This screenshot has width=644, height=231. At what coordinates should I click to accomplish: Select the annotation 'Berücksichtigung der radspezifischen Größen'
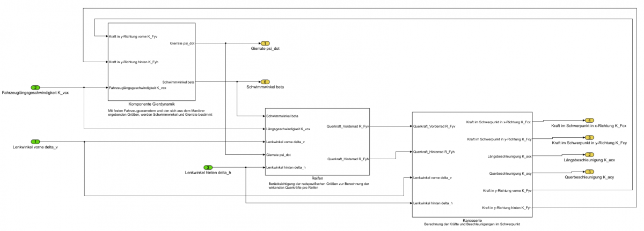pos(319,186)
